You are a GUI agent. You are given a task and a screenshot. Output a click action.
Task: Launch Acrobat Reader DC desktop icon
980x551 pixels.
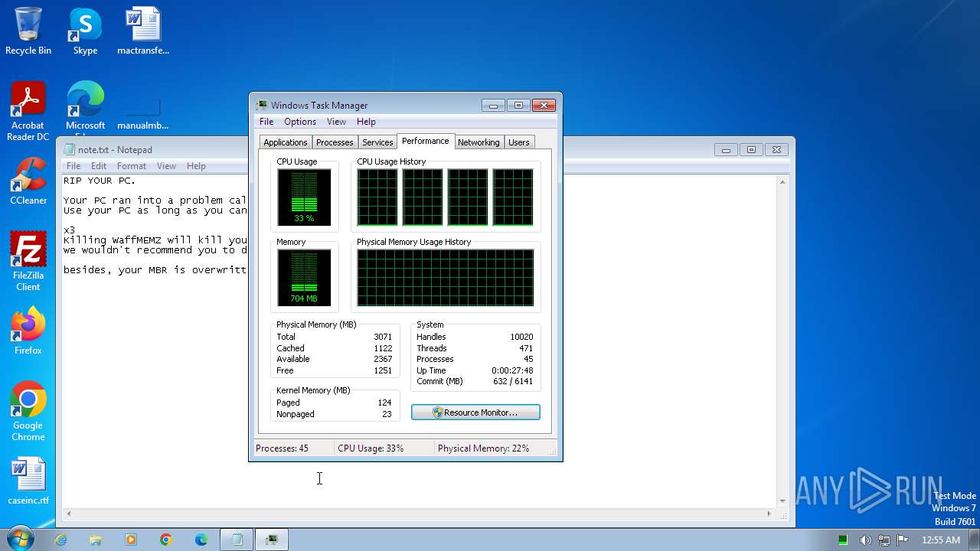(x=28, y=112)
